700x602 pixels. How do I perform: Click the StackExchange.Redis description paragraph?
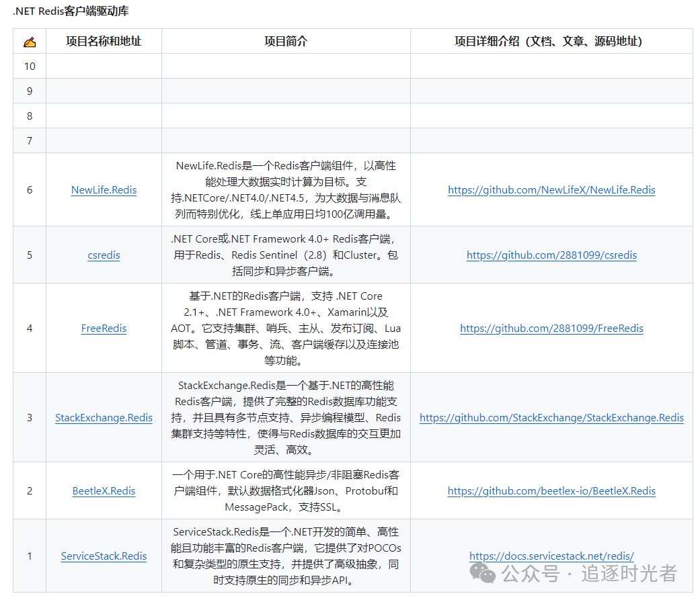click(x=286, y=418)
